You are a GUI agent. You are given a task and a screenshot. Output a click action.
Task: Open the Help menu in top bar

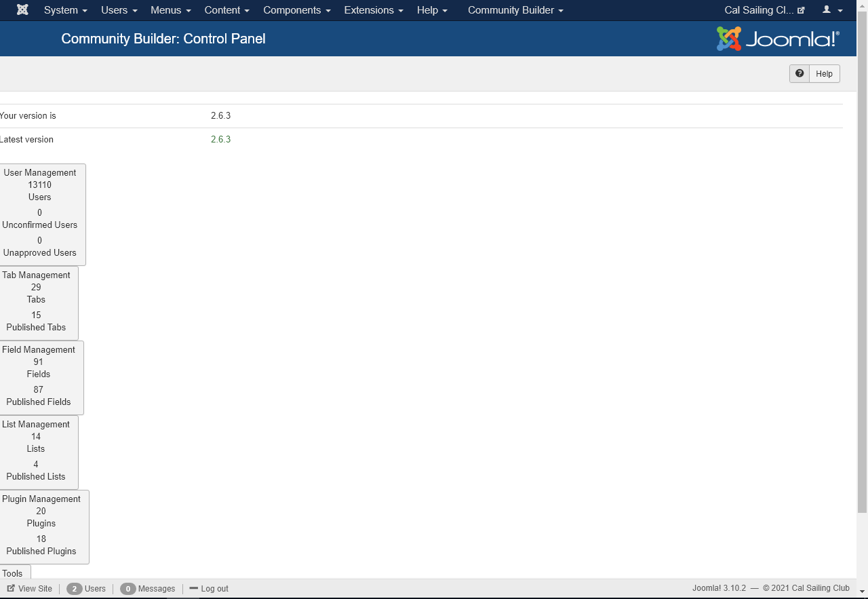[x=432, y=10]
